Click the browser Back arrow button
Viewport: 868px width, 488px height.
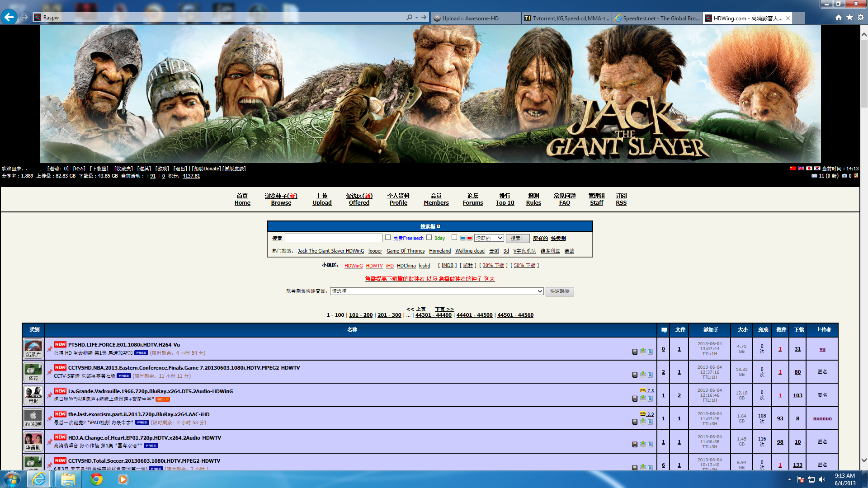pyautogui.click(x=9, y=17)
